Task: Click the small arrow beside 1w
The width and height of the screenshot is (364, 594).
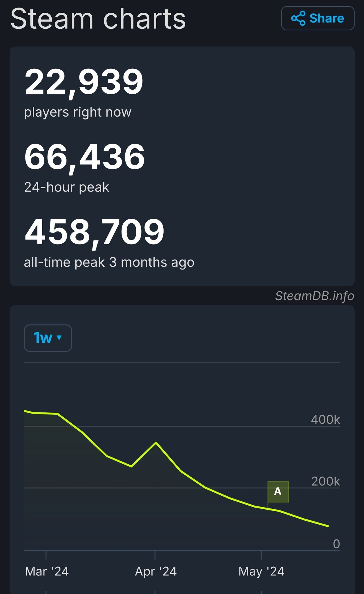Action: [x=59, y=337]
